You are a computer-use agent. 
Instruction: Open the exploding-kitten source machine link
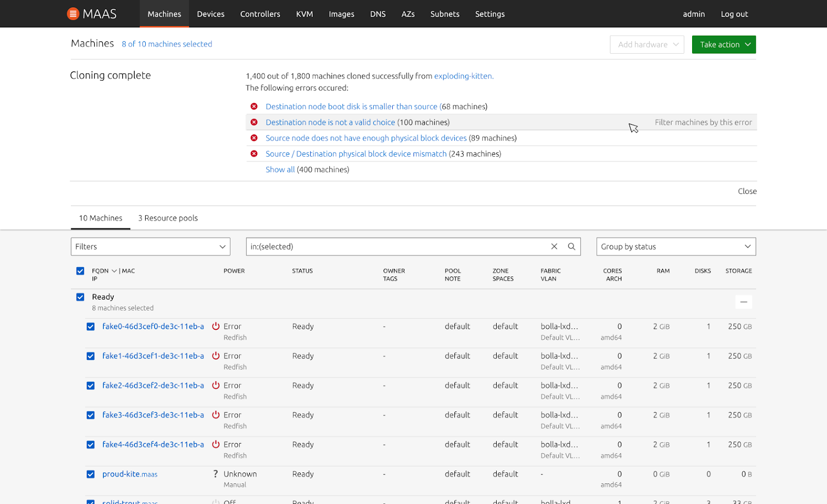[463, 76]
